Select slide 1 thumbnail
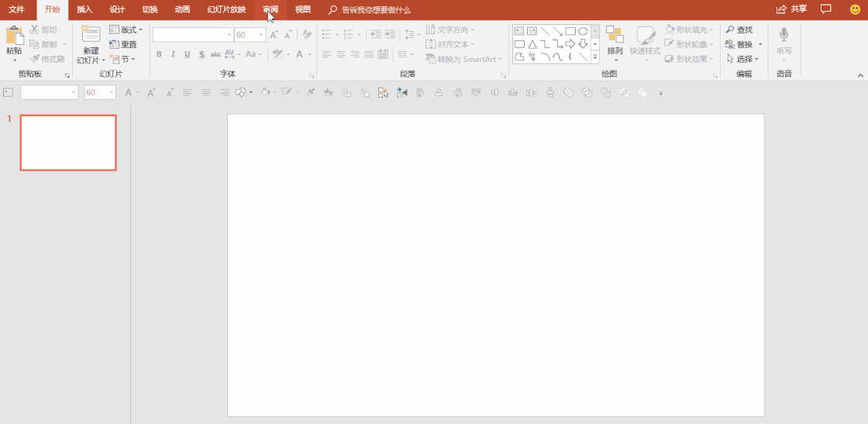Viewport: 868px width, 424px height. pos(68,143)
